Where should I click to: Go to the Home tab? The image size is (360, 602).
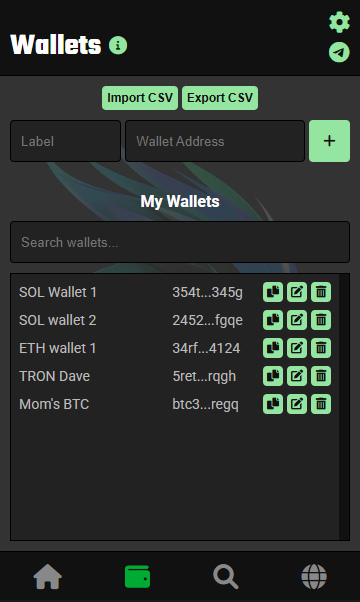48,577
